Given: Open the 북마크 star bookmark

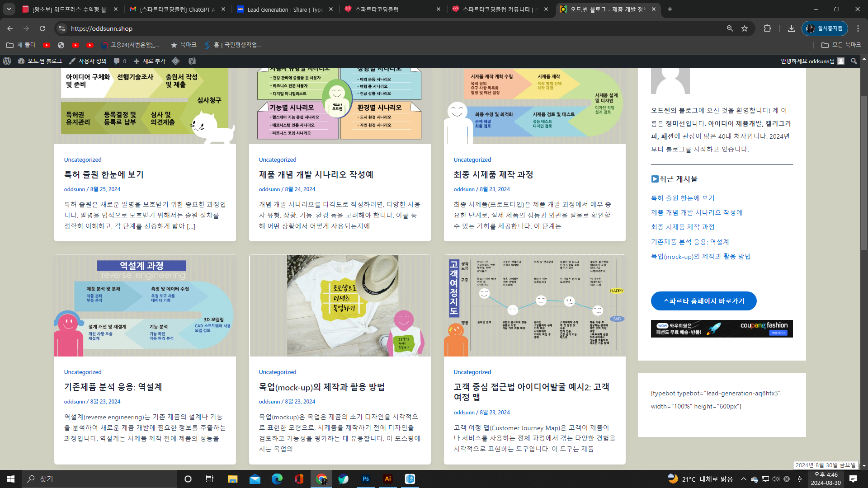Looking at the screenshot, I should tap(184, 45).
